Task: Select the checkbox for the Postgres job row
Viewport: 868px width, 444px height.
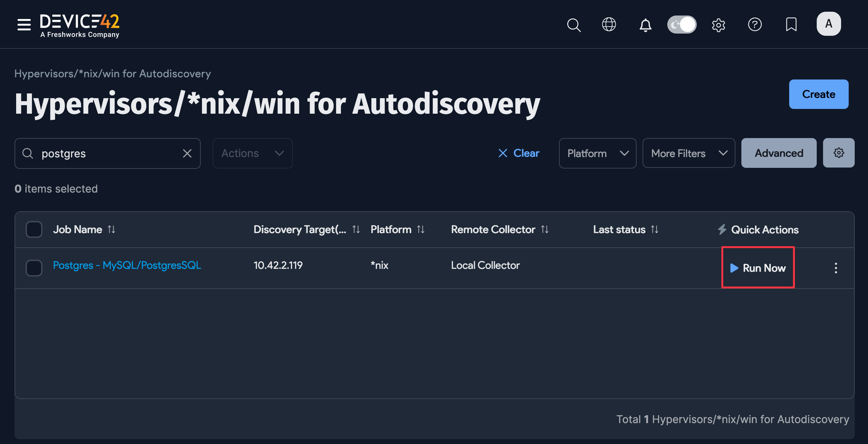Action: [x=34, y=268]
